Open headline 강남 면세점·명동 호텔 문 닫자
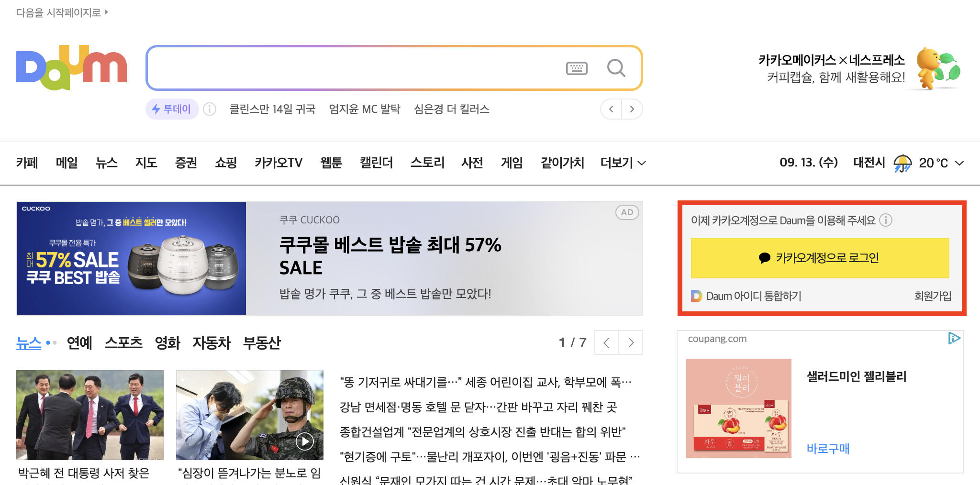This screenshot has width=980, height=485. pos(479,407)
